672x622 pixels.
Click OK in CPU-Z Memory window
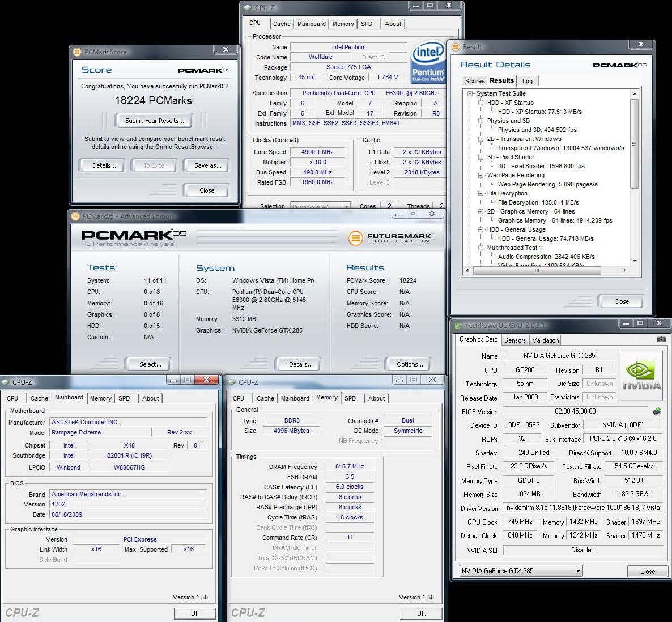click(x=422, y=614)
